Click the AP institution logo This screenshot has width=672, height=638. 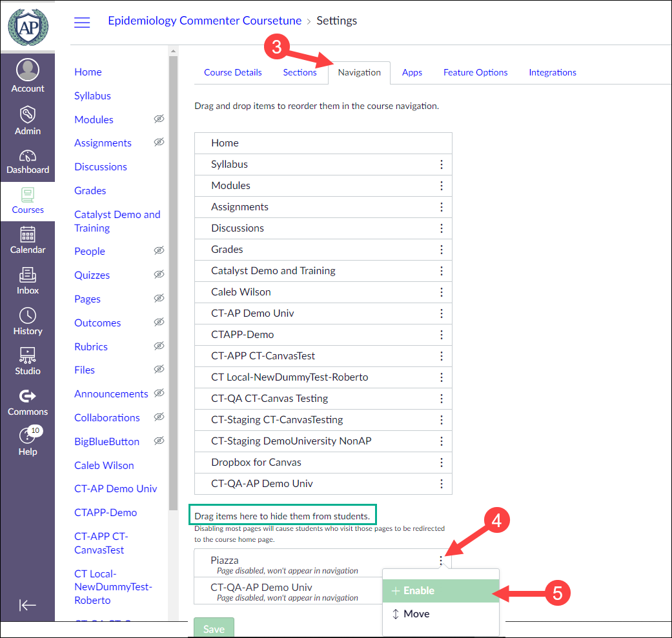28,27
